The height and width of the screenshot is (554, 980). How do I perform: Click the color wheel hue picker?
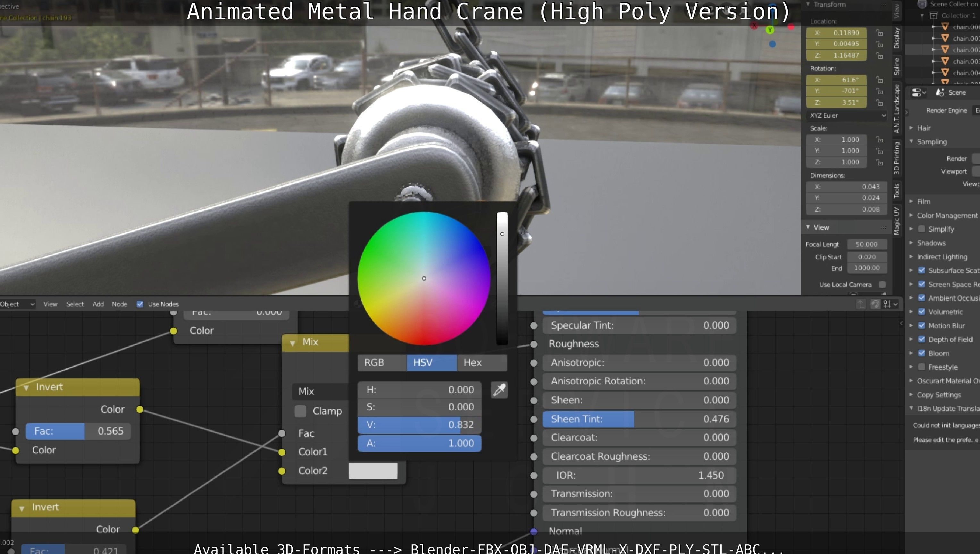pos(424,279)
